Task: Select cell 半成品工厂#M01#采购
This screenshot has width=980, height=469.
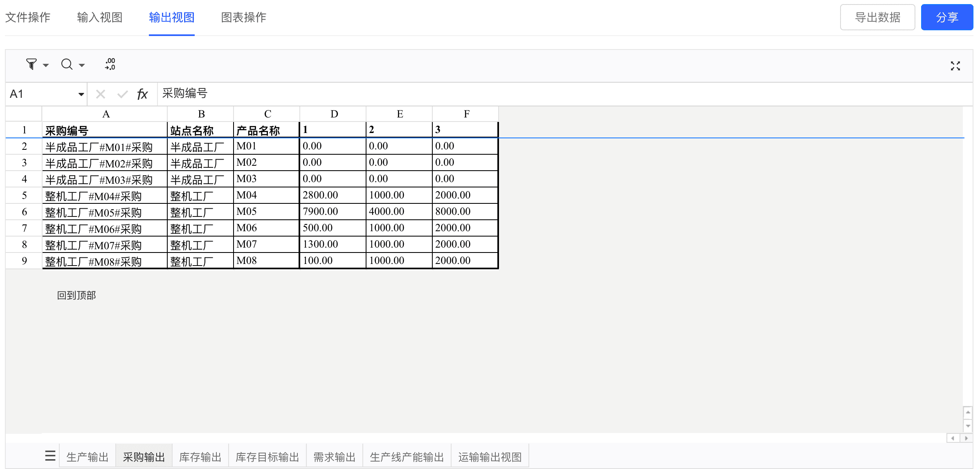Action: click(105, 147)
